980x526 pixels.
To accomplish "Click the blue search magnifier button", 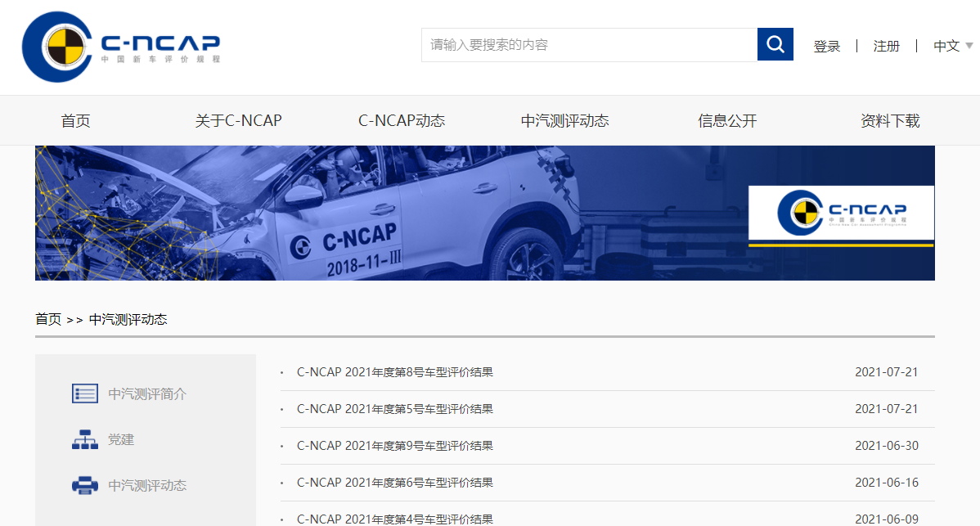I will (775, 44).
